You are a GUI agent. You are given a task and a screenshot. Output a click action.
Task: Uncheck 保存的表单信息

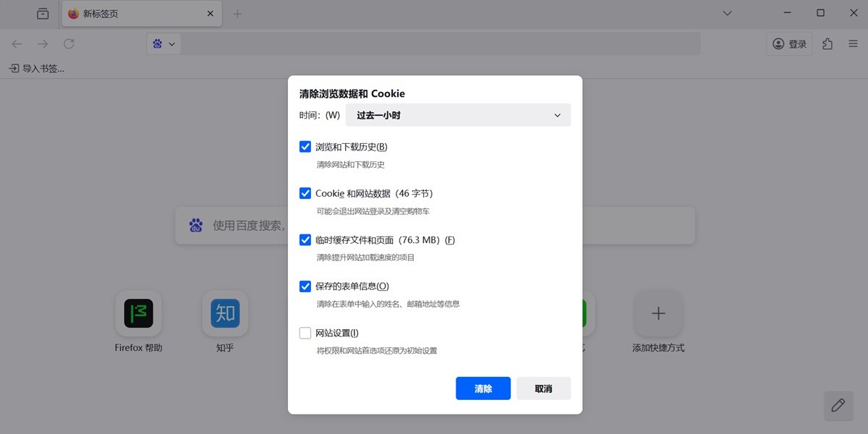(305, 286)
